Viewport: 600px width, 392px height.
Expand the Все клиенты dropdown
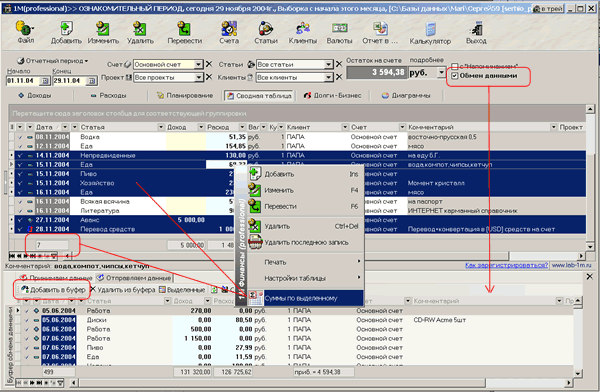[x=328, y=77]
